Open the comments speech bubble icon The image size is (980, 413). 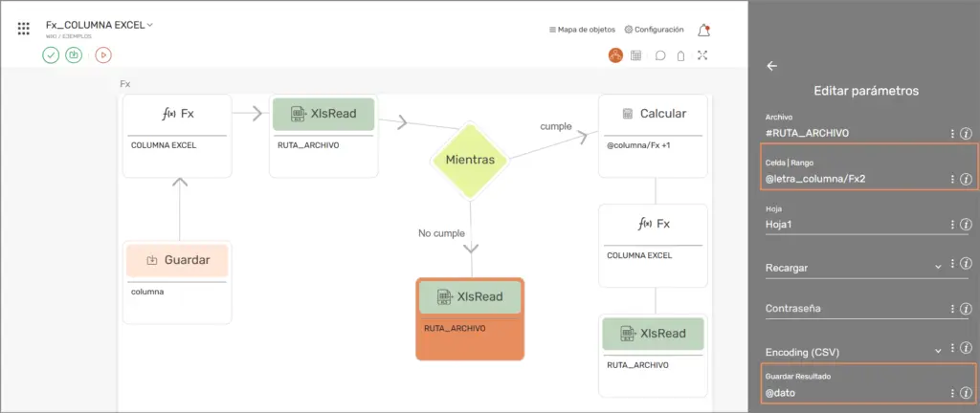tap(660, 55)
